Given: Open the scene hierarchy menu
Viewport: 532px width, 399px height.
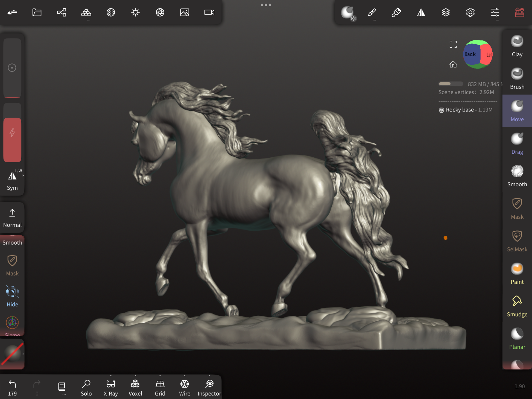Looking at the screenshot, I should (62, 12).
